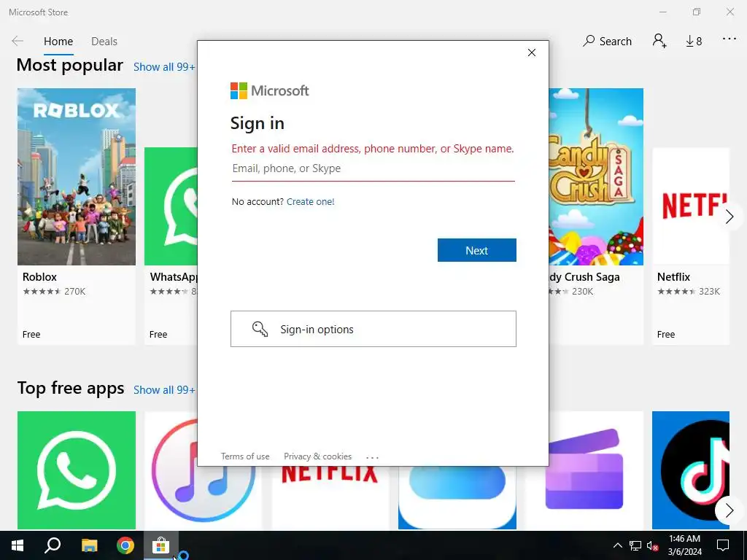Open Downloads and updates (8)
The image size is (747, 560).
[x=694, y=42]
